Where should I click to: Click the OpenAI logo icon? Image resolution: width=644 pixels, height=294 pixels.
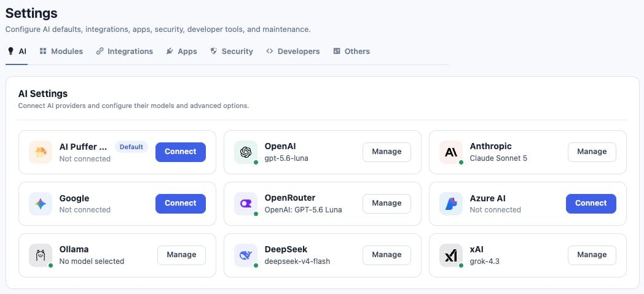(246, 152)
